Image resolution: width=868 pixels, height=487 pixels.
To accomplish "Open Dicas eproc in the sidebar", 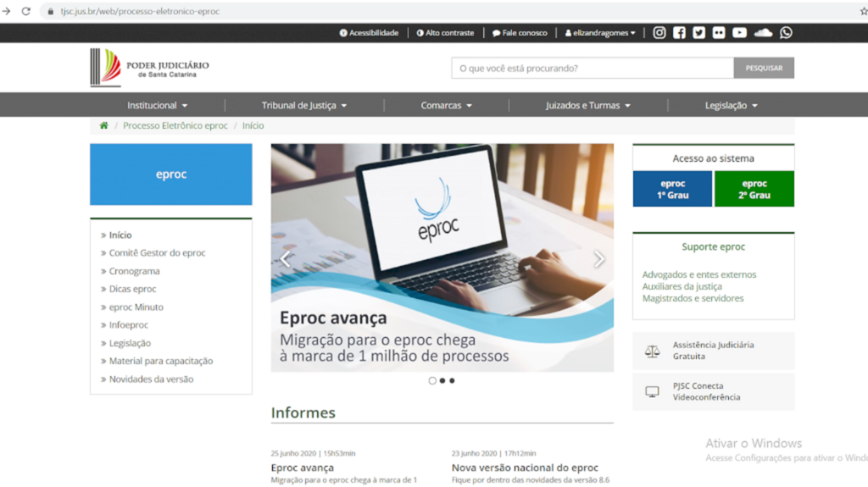I will [x=132, y=289].
